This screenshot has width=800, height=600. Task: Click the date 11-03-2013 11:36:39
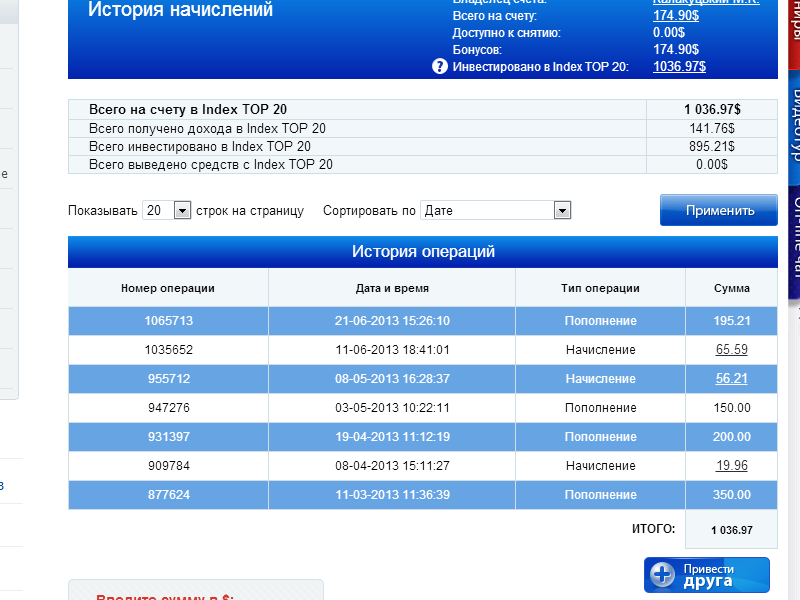(x=392, y=495)
